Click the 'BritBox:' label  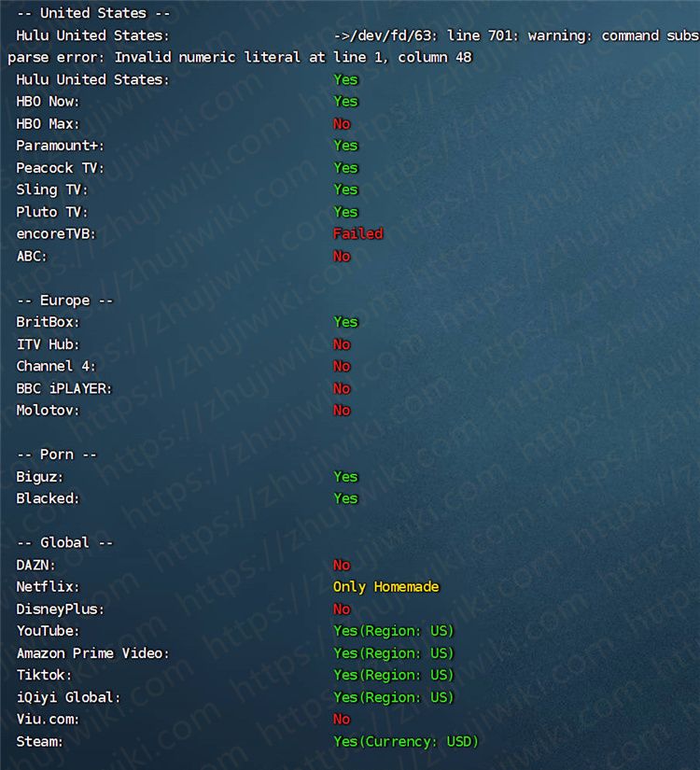point(48,322)
